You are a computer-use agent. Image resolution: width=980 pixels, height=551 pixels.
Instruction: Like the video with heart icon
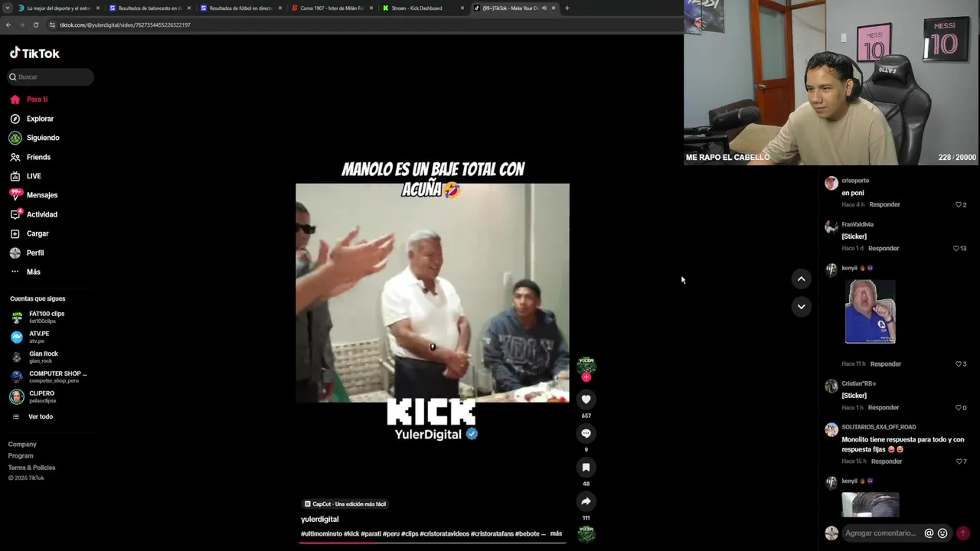click(586, 399)
